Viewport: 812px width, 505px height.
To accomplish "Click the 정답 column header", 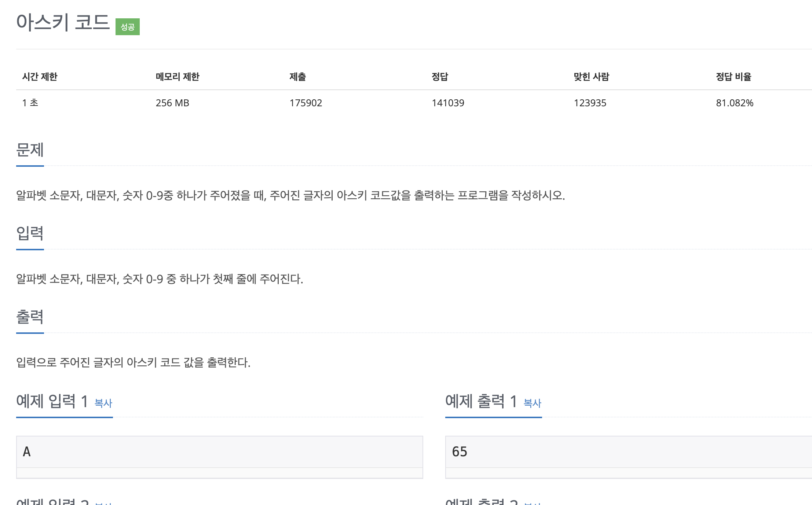I will coord(440,77).
